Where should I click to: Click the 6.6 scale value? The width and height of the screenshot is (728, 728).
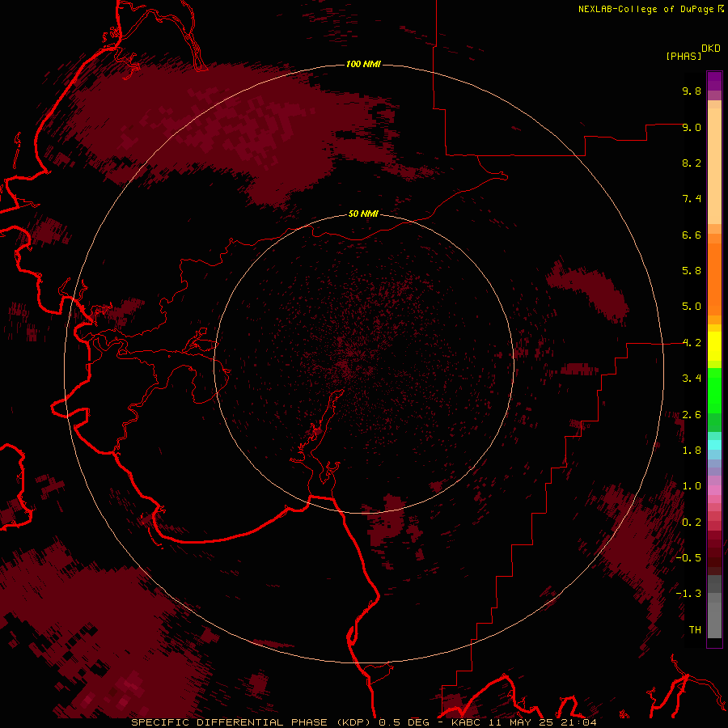point(692,235)
